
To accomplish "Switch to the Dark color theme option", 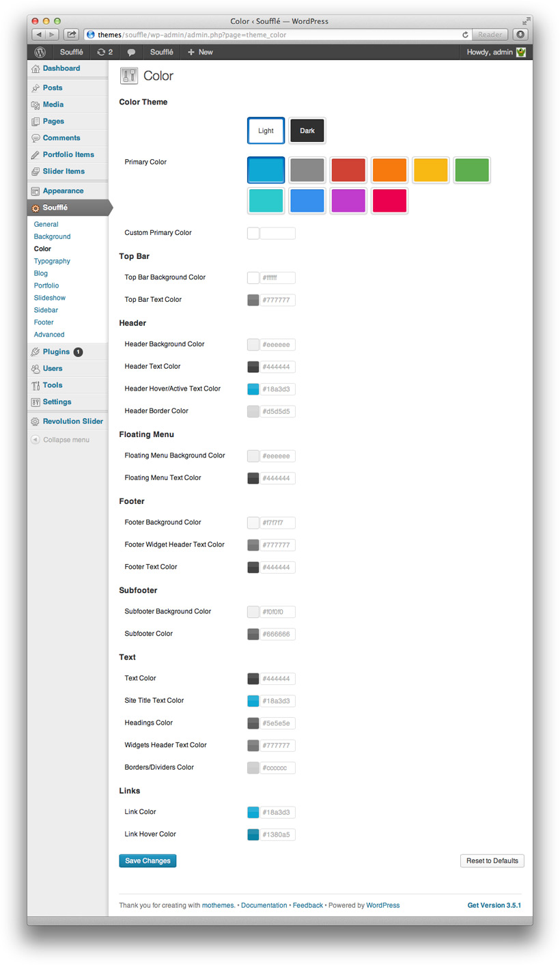I will point(307,130).
